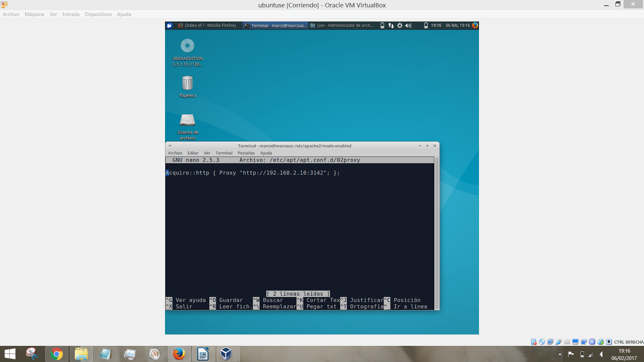Open the VirtualBox Archivo menu

[11, 14]
